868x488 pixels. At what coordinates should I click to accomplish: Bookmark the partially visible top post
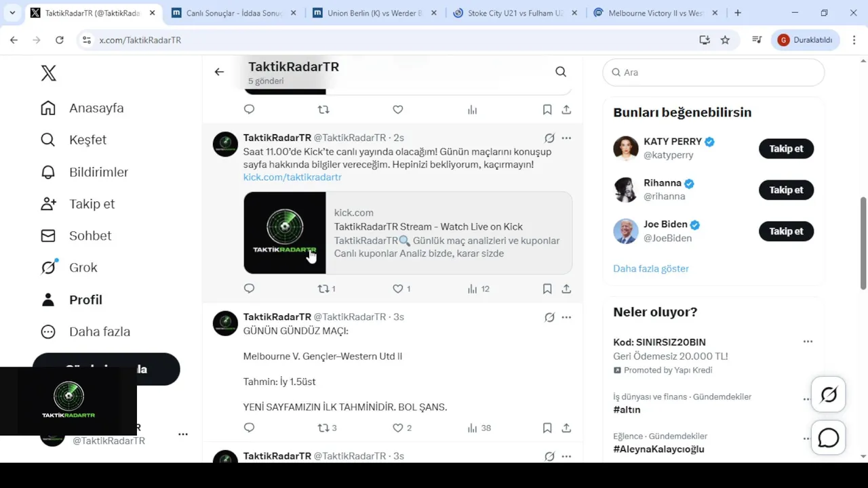tap(547, 110)
